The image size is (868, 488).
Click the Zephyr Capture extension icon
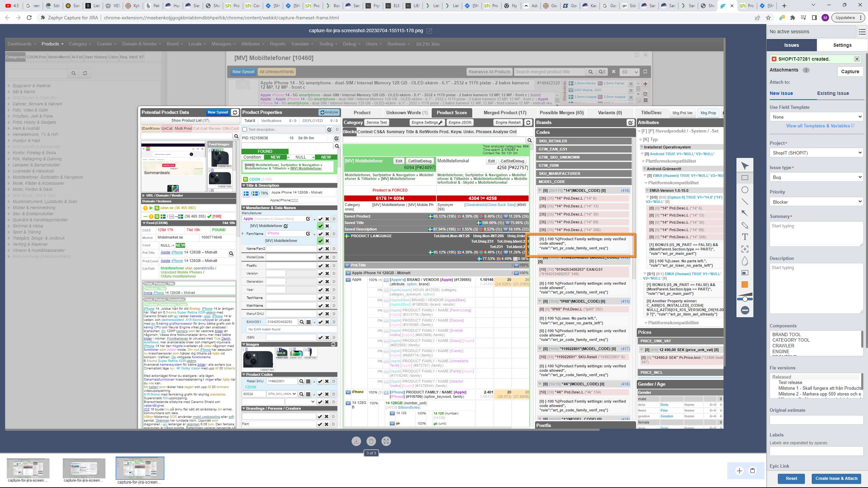[782, 18]
